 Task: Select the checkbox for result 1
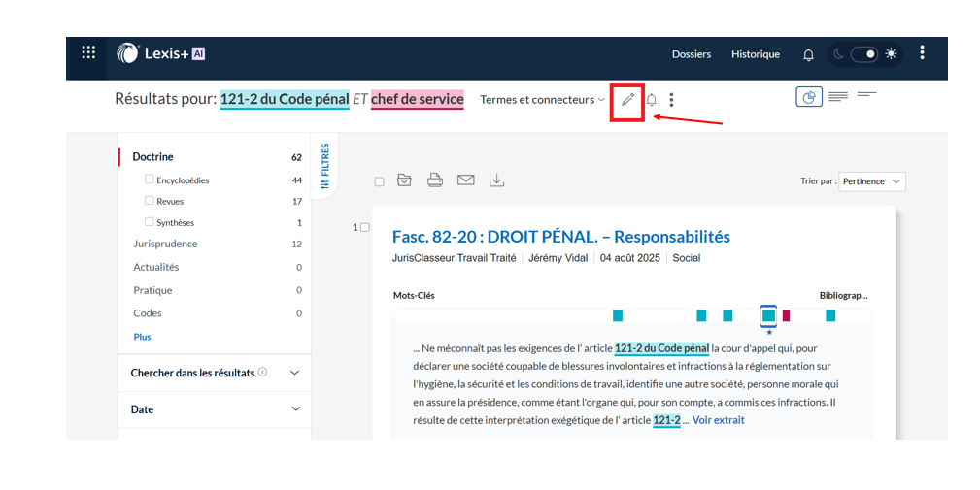point(365,227)
